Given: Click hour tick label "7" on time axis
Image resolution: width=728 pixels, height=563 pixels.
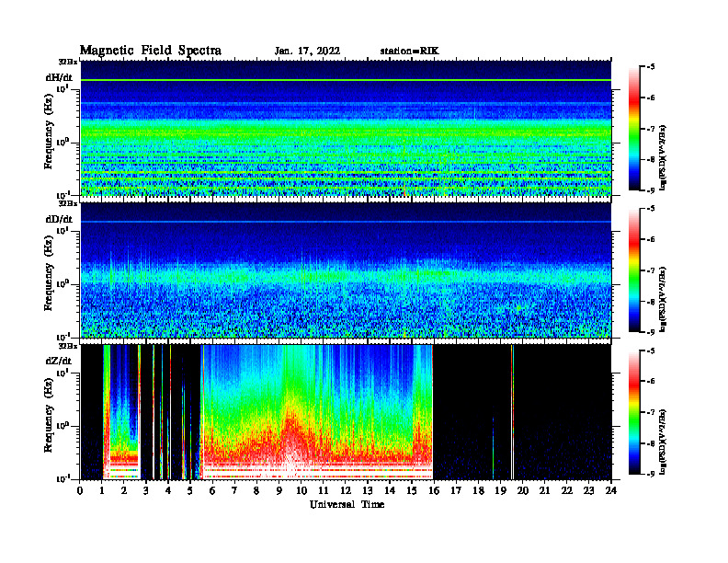Looking at the screenshot, I should click(234, 490).
